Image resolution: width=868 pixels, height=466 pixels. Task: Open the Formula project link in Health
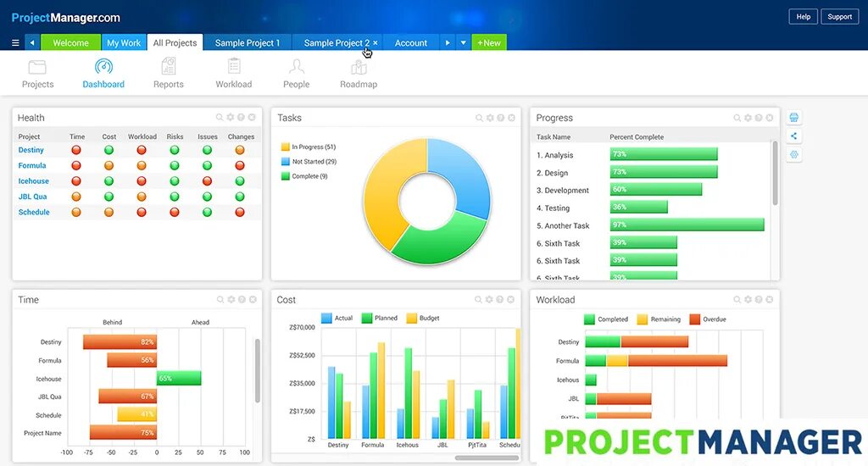click(x=32, y=165)
